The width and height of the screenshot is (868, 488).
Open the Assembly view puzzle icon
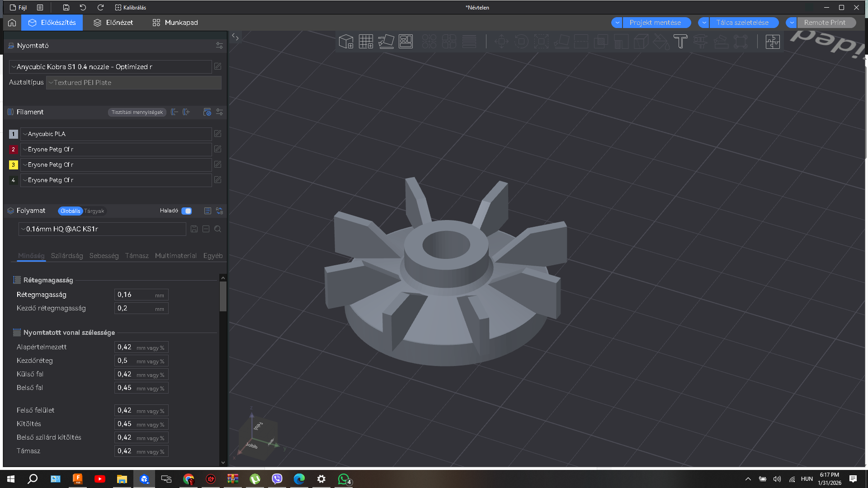point(773,42)
